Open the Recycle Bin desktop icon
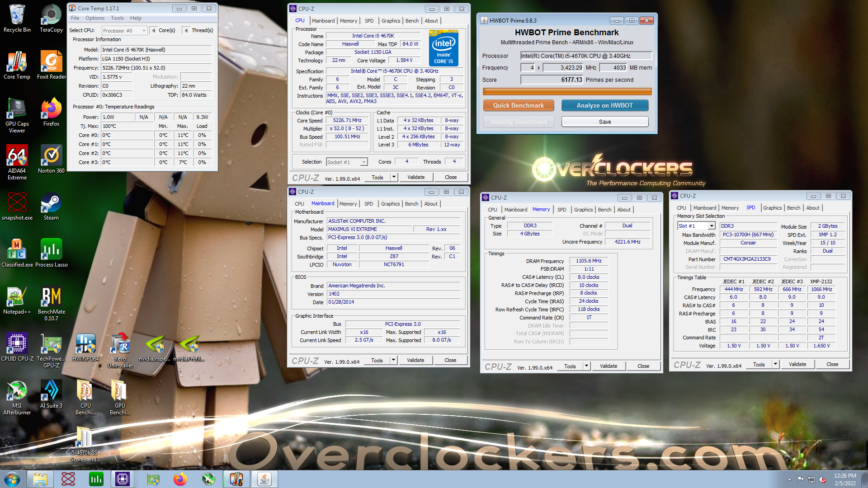This screenshot has width=868, height=488. 17,18
